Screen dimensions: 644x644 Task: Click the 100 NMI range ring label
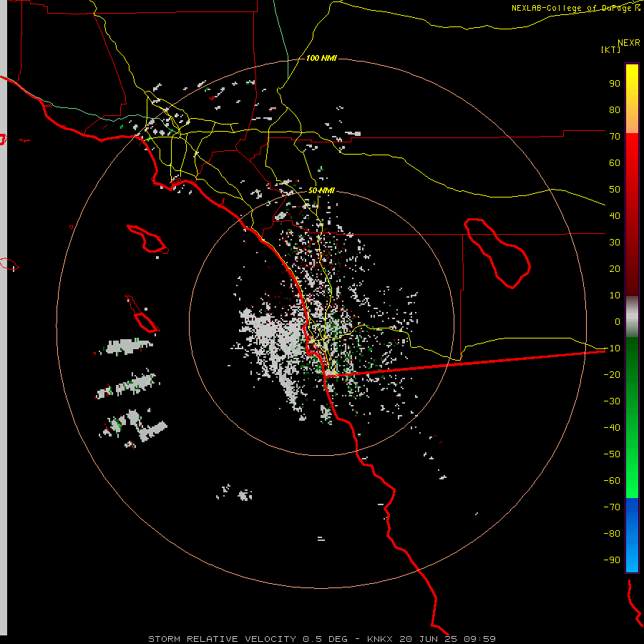tap(321, 59)
